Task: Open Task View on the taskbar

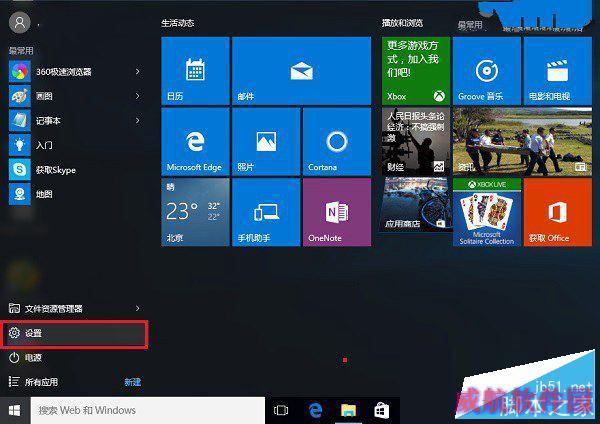Action: 281,410
